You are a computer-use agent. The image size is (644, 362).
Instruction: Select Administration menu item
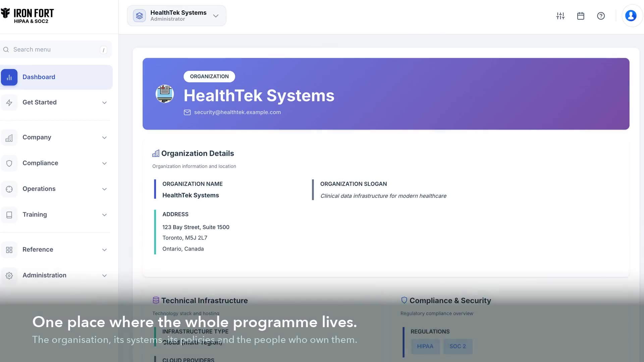56,275
